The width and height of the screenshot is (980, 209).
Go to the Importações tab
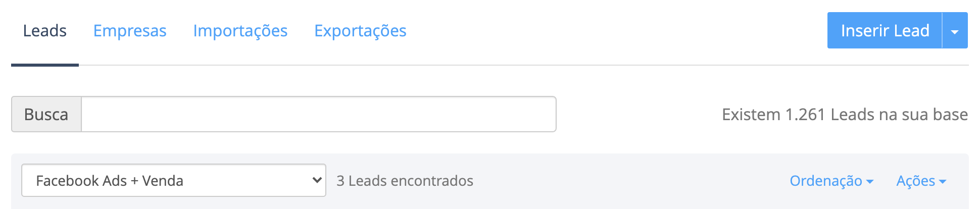[x=240, y=31]
